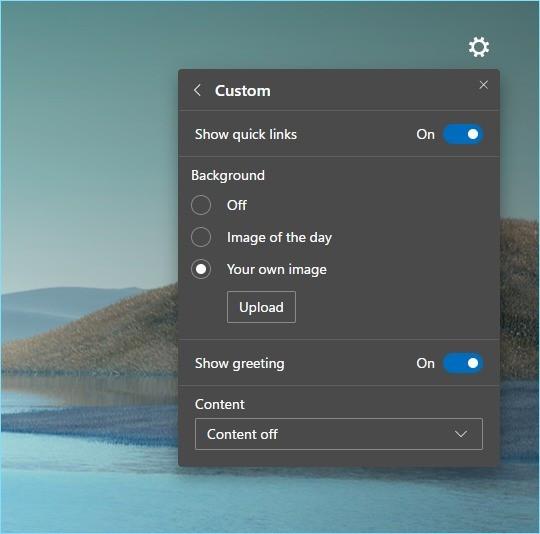Disable the Show greeting switch
Viewport: 540px width, 534px height.
tap(463, 363)
